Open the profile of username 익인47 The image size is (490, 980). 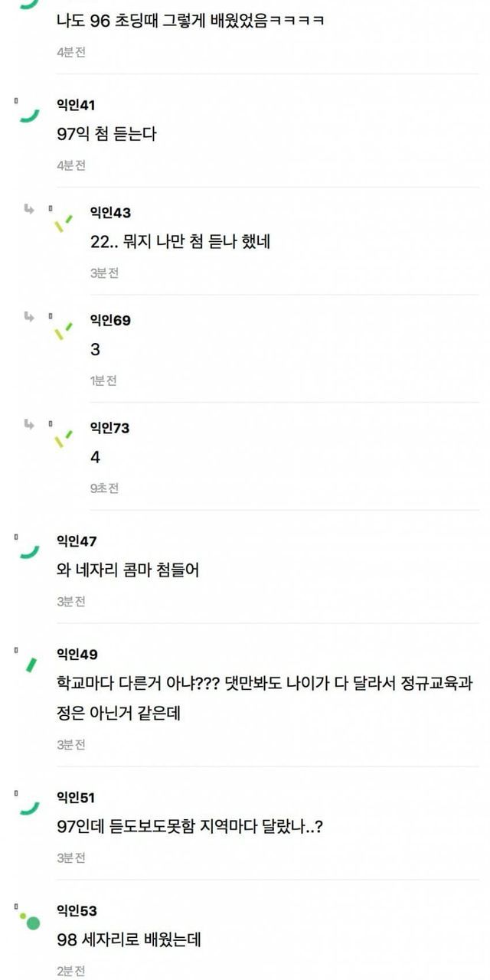77,541
